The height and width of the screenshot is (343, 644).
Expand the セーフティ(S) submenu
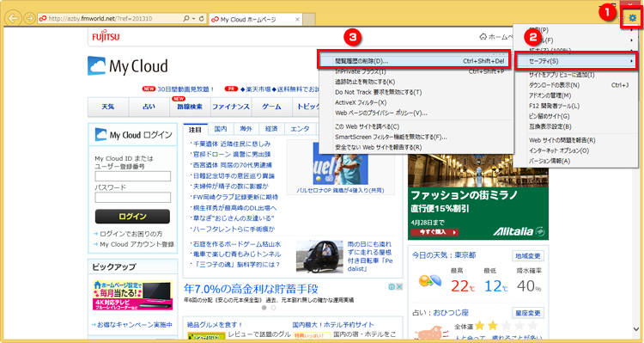(577, 61)
